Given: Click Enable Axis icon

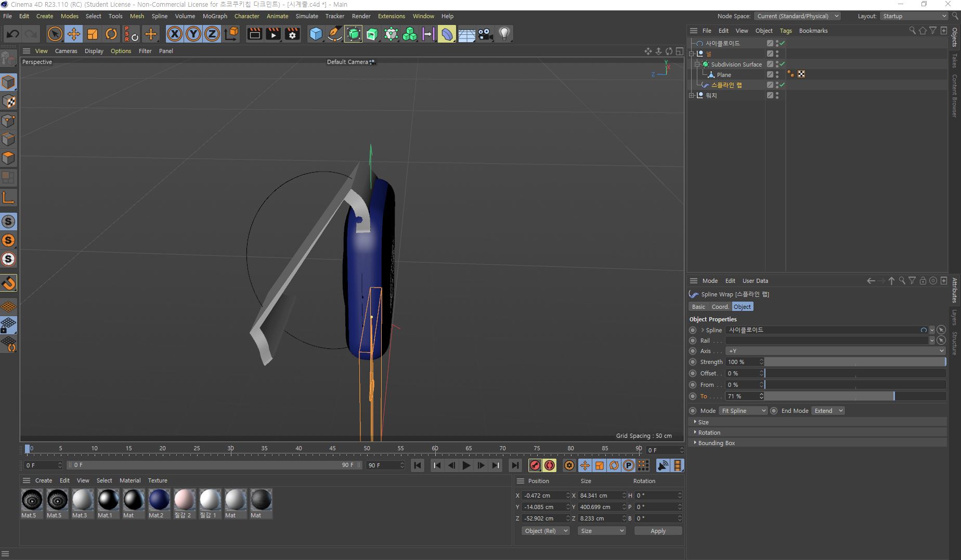Looking at the screenshot, I should 8,198.
